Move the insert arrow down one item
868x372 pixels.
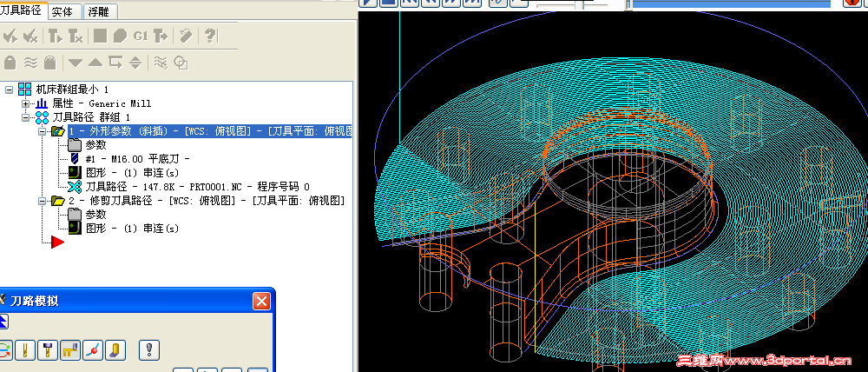(x=76, y=63)
